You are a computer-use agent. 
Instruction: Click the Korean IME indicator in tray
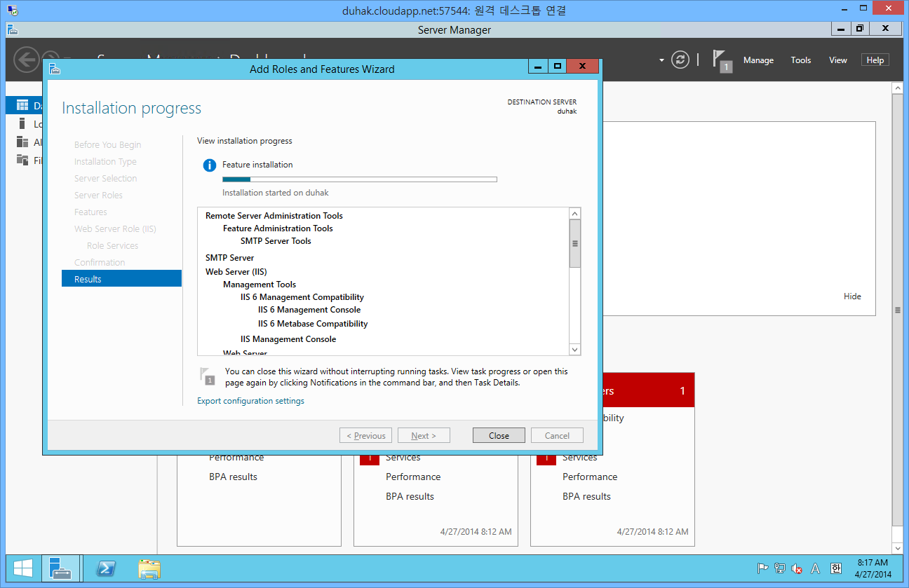coord(835,568)
